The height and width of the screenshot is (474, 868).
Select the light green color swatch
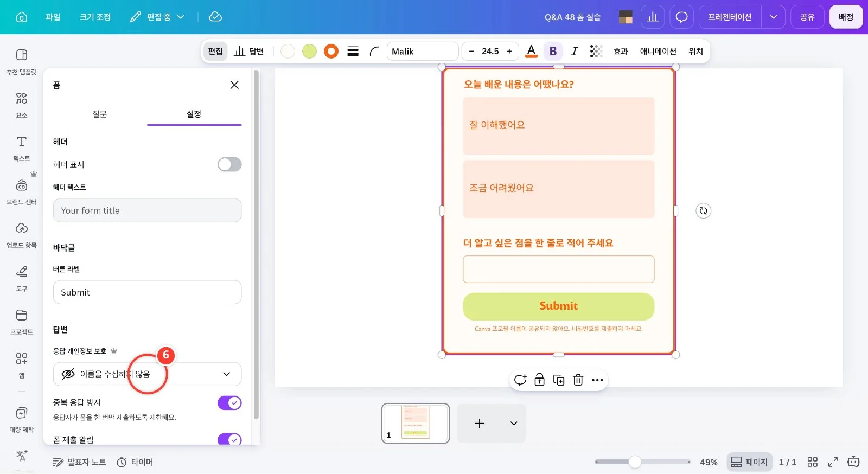(309, 52)
